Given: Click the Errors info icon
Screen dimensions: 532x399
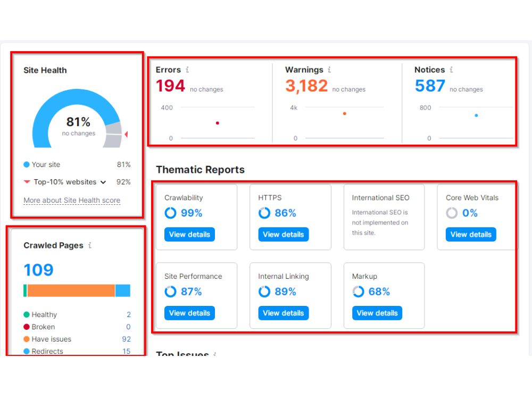Looking at the screenshot, I should pos(187,70).
